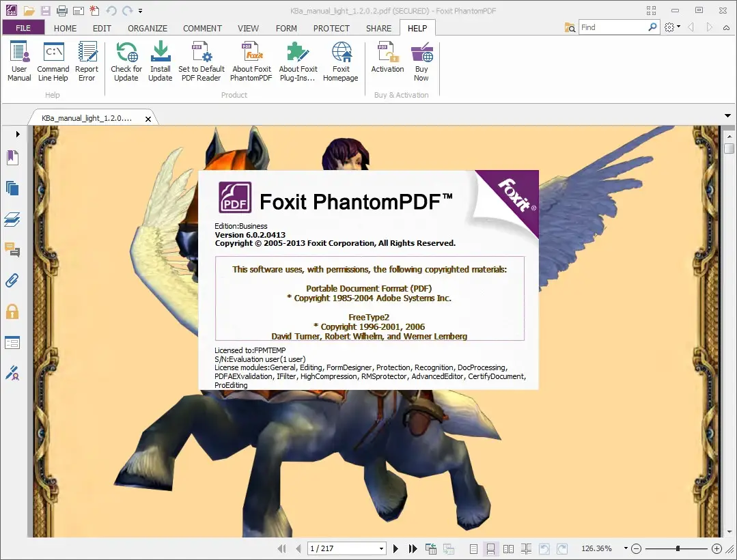Open the zoom percentage dropdown

coord(626,548)
